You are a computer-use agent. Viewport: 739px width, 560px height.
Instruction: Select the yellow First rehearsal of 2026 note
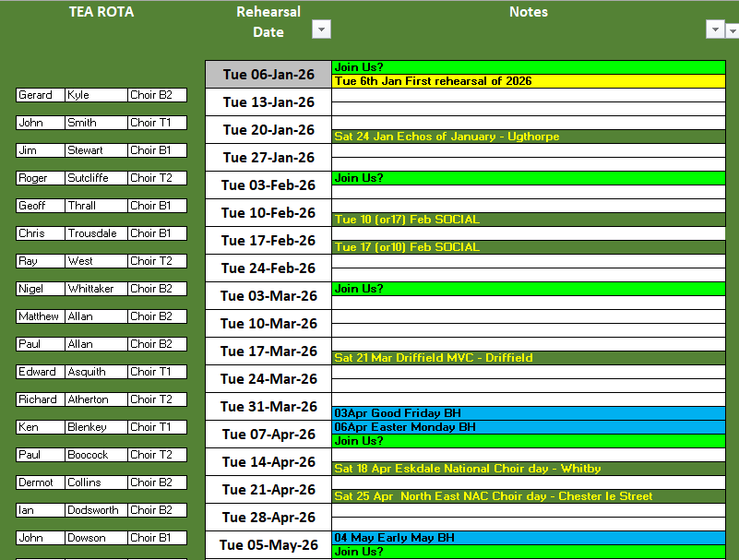click(x=528, y=81)
